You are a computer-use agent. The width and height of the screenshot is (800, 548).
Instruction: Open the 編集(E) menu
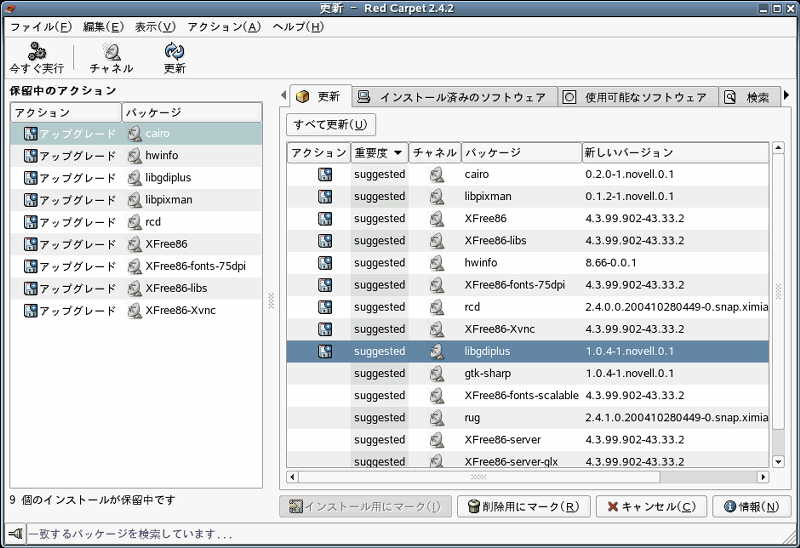(x=104, y=27)
